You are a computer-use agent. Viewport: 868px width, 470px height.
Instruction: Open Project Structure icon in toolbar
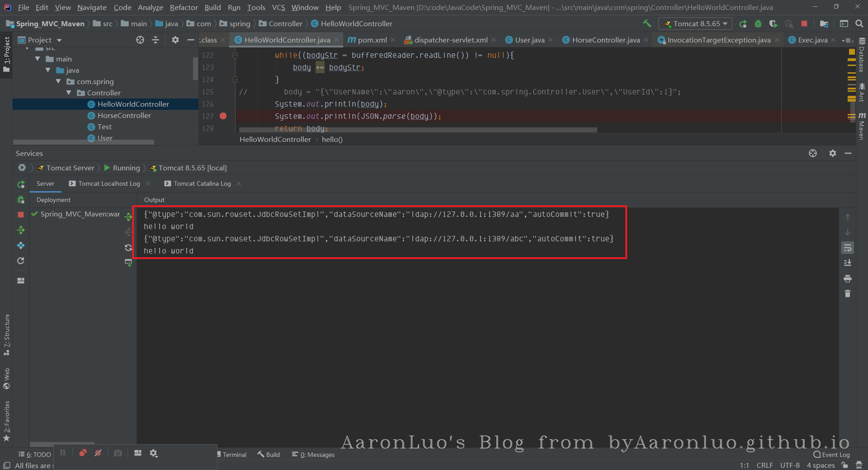click(x=824, y=23)
